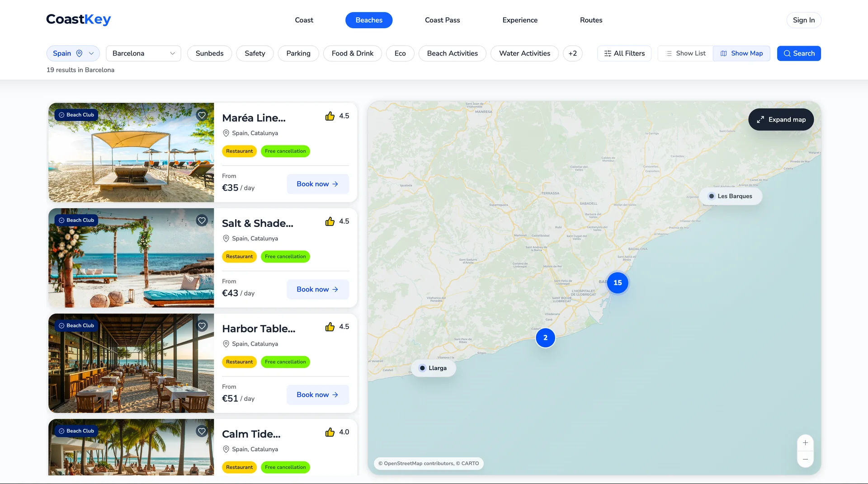This screenshot has width=868, height=484.
Task: Zoom out the map with minus icon
Action: pyautogui.click(x=805, y=459)
